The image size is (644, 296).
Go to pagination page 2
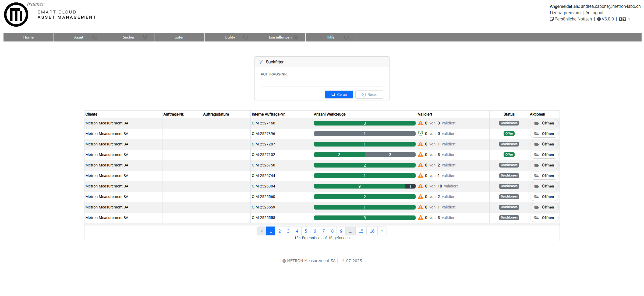pyautogui.click(x=279, y=231)
